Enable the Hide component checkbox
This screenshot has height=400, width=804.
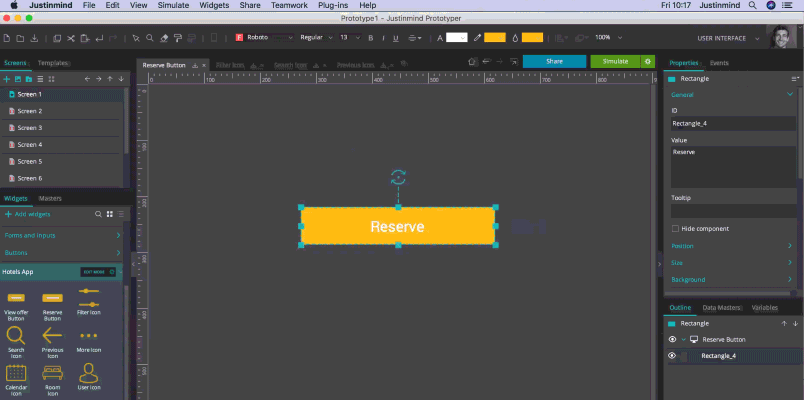pos(675,229)
